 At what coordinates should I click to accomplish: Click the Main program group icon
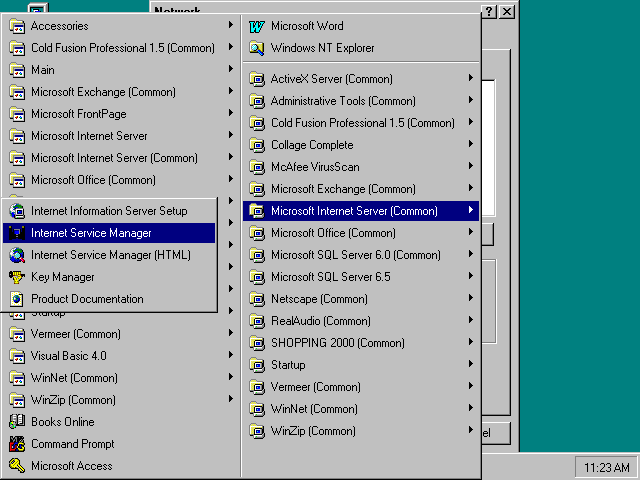[17, 70]
